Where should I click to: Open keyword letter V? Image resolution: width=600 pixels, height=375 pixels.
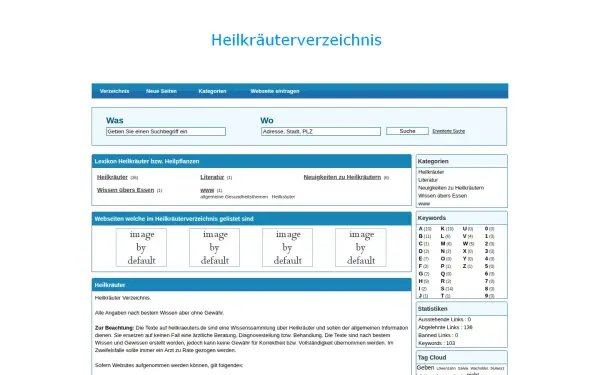click(465, 236)
